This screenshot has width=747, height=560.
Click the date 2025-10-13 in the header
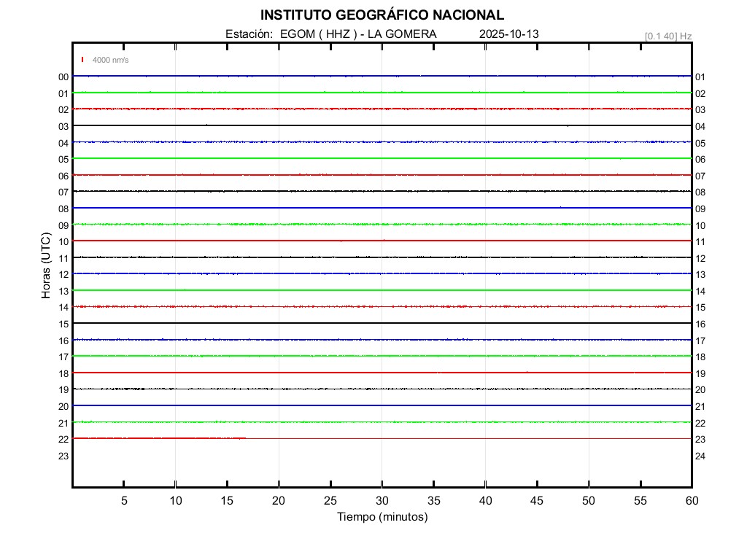(508, 34)
